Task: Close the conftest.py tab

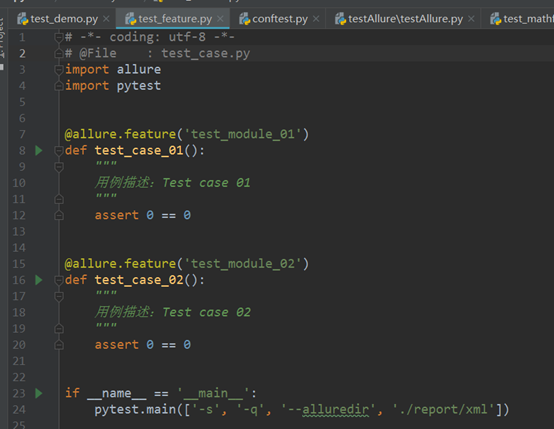Action: click(x=316, y=19)
